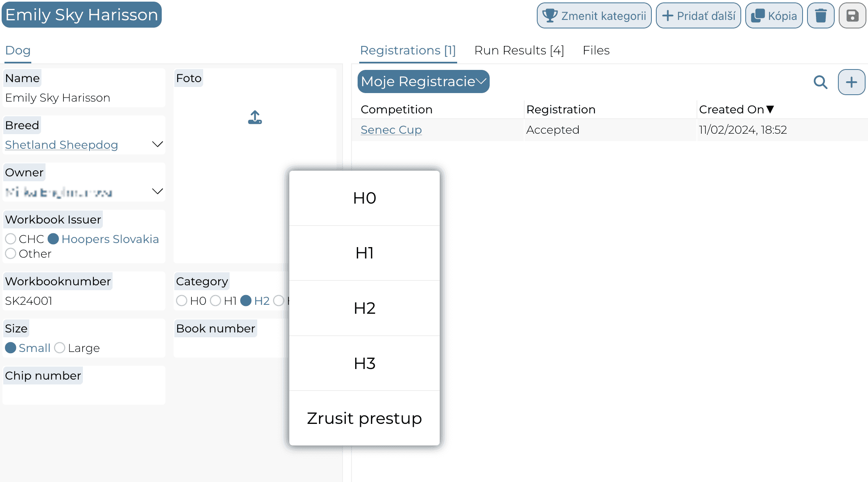The width and height of the screenshot is (868, 482).
Task: Select the CHC workbook issuer radio
Action: 11,239
